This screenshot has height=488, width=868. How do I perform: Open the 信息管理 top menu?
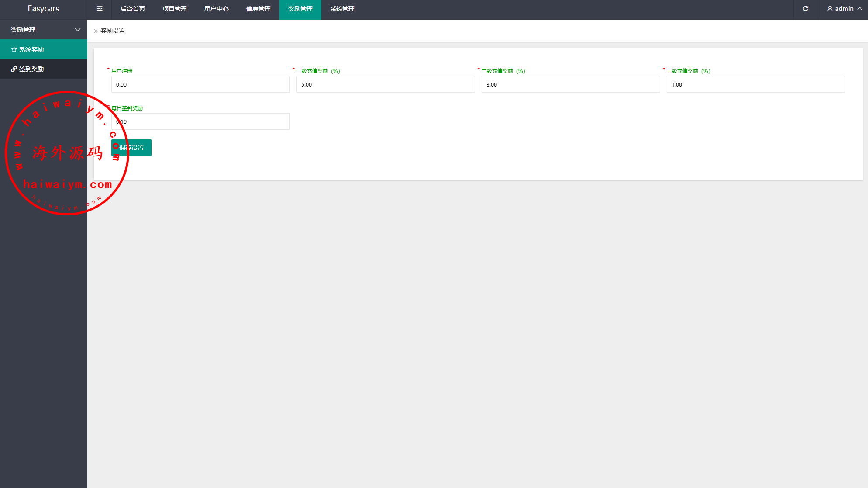(x=258, y=9)
